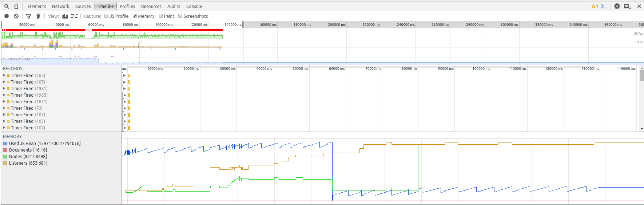The width and height of the screenshot is (644, 205).
Task: Toggle the Nodes counter swatch
Action: (x=5, y=157)
